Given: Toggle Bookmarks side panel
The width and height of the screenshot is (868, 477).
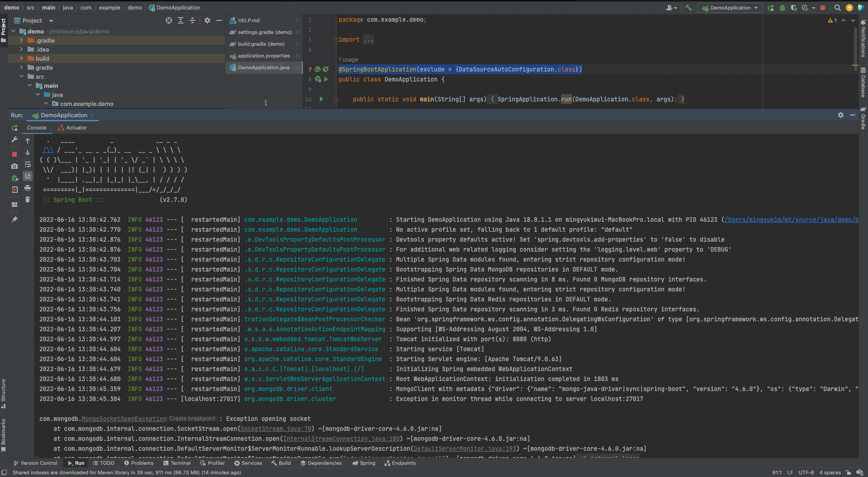Looking at the screenshot, I should click(4, 435).
